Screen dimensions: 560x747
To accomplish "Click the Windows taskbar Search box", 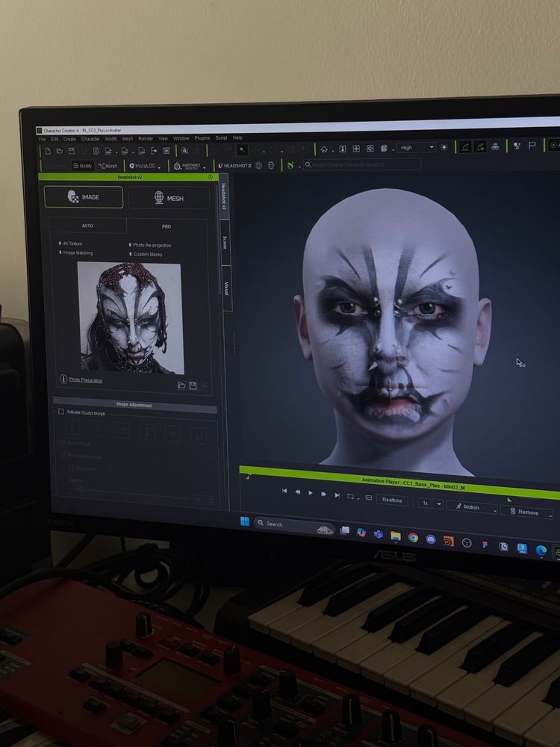I will [293, 525].
